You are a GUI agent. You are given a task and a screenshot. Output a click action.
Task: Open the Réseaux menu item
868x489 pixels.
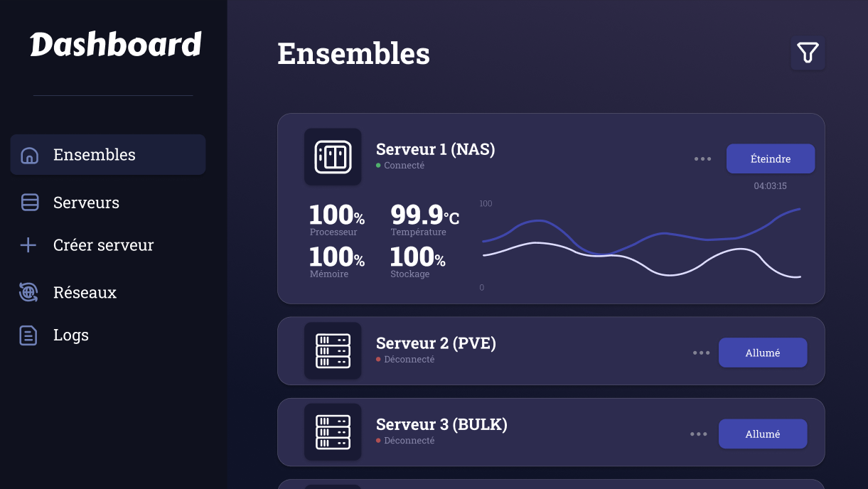coord(85,292)
